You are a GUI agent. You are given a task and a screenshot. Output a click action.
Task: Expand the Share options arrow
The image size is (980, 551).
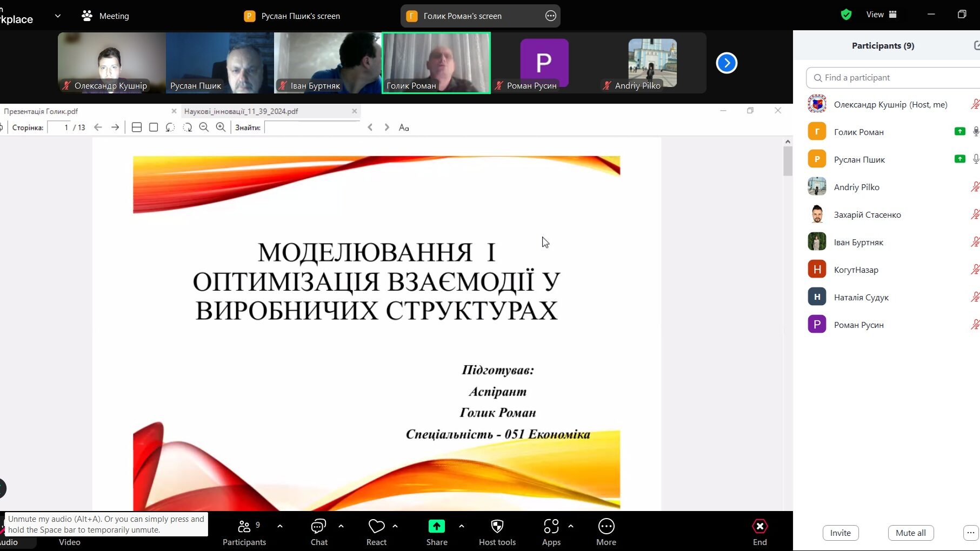point(461,526)
